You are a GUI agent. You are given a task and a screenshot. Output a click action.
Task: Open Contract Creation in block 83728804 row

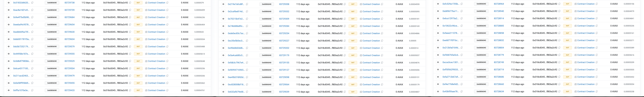pos(586,48)
